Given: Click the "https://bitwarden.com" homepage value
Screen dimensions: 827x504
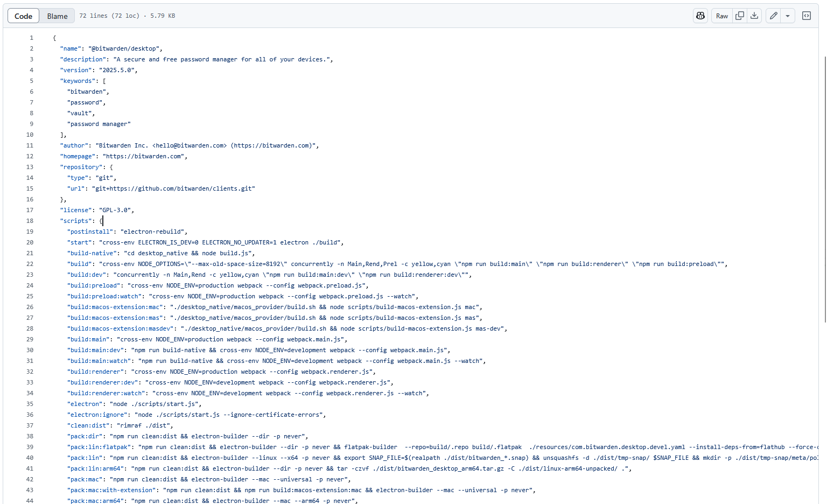Looking at the screenshot, I should [x=143, y=156].
